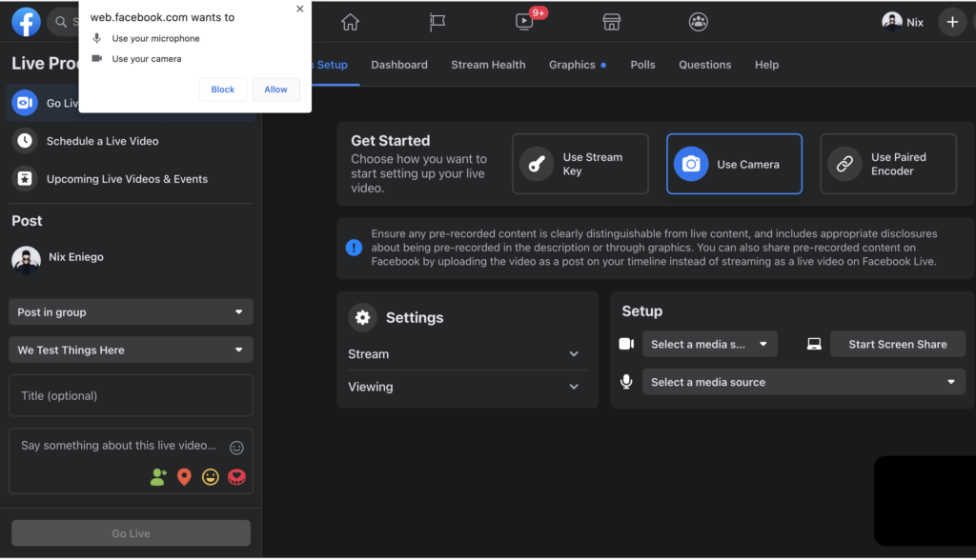Click Nix Eniego profile avatar
This screenshot has width=976, height=560.
pyautogui.click(x=26, y=258)
